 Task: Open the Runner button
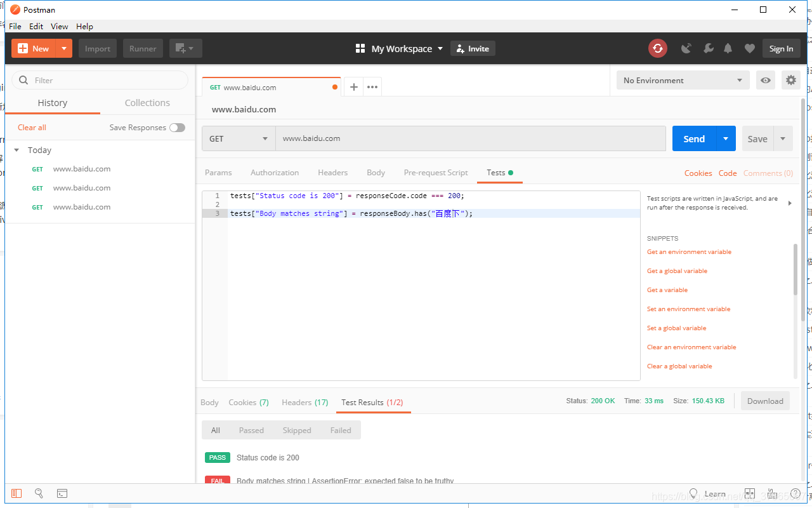(x=143, y=48)
